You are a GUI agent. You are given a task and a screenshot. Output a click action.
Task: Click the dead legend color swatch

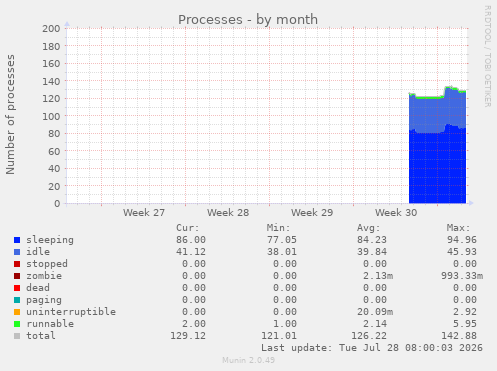pos(17,288)
